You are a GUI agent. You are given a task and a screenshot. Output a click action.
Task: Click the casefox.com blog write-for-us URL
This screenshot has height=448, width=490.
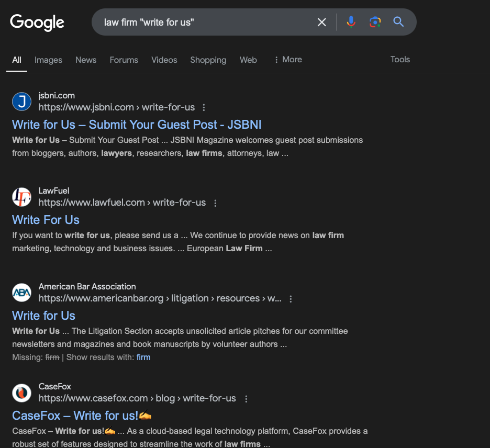tap(137, 398)
